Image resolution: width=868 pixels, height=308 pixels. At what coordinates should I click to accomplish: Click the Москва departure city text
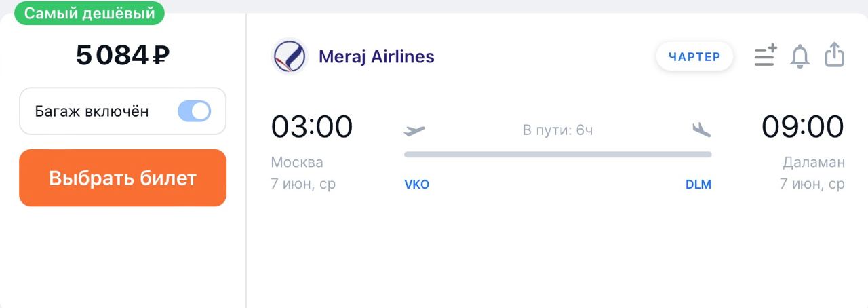(297, 162)
